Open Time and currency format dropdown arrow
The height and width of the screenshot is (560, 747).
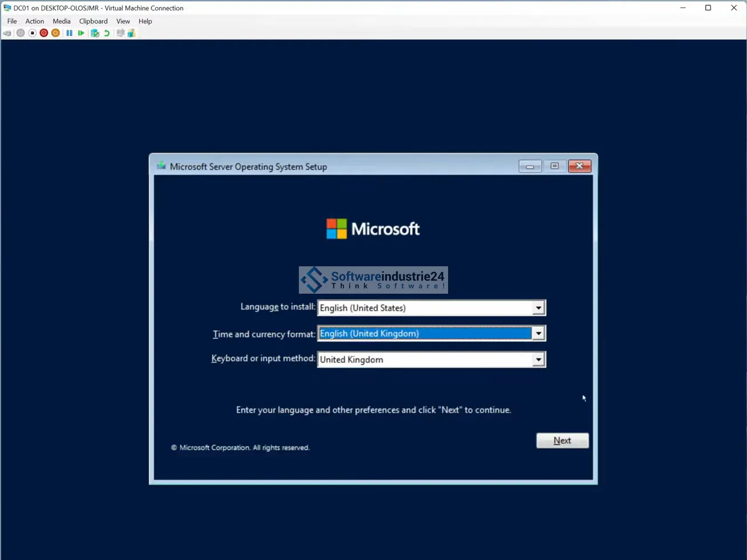[x=538, y=334]
